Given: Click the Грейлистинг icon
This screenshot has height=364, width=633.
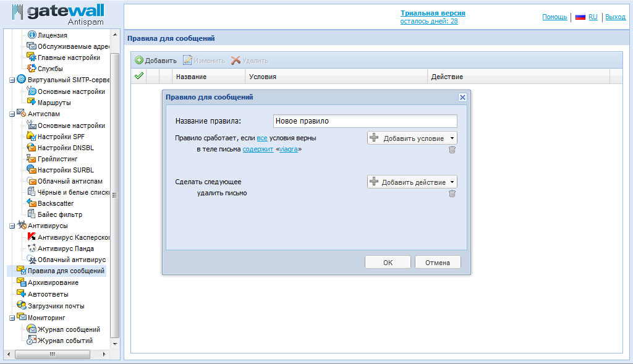Looking at the screenshot, I should (32, 158).
